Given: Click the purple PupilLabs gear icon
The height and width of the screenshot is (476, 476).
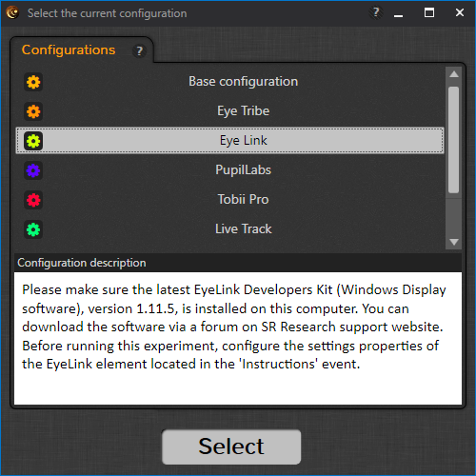Looking at the screenshot, I should tap(33, 170).
